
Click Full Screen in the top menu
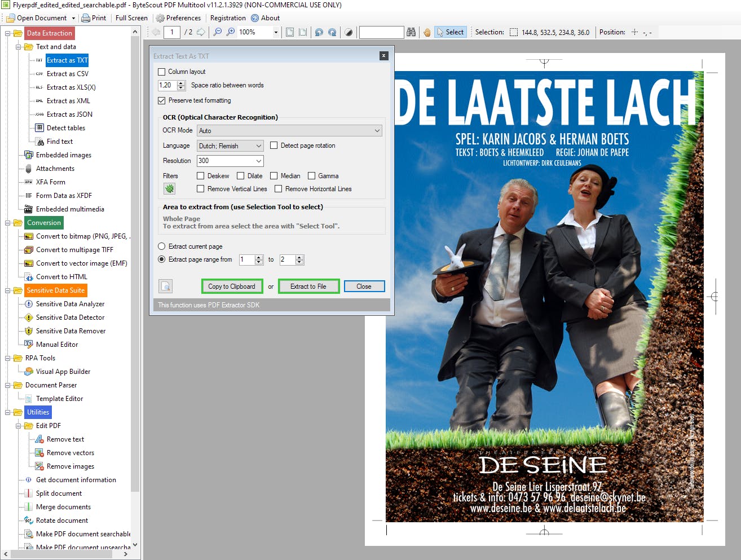click(131, 18)
